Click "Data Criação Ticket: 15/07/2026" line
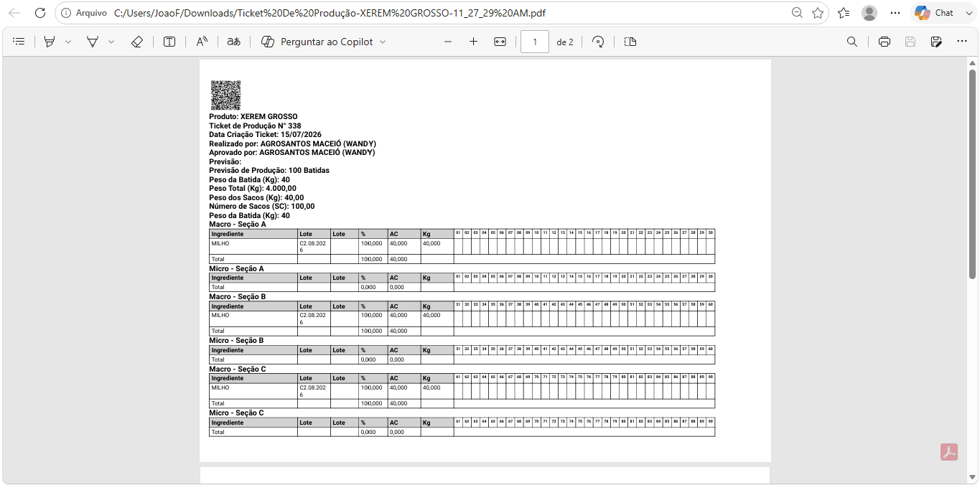Viewport: 980px width, 485px height. coord(265,134)
